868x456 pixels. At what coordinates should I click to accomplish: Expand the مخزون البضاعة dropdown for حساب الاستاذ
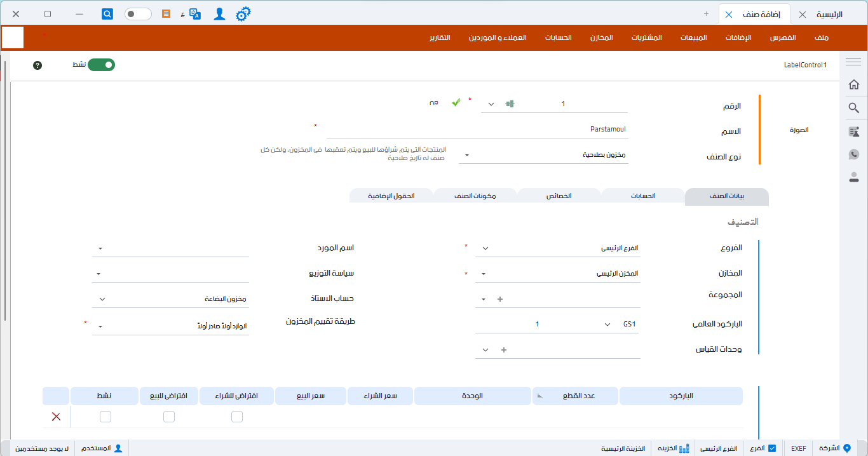(100, 298)
